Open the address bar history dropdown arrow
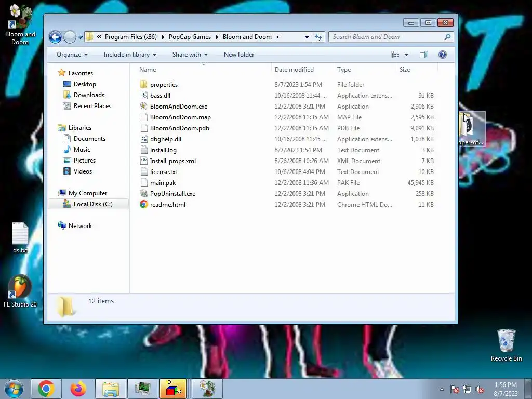The height and width of the screenshot is (399, 532). click(307, 37)
